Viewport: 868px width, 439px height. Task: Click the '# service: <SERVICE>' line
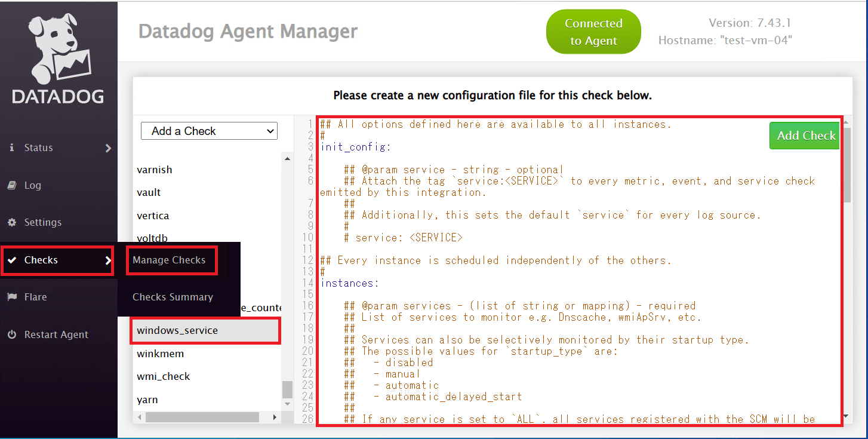click(x=403, y=238)
